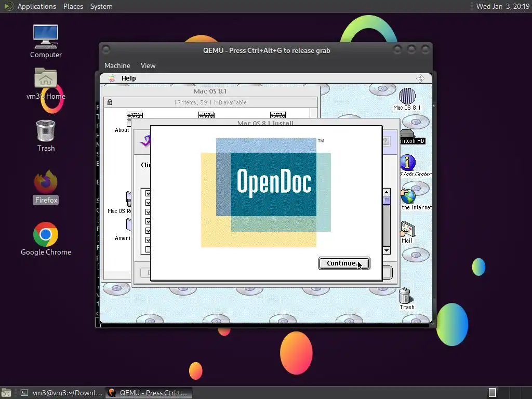Viewport: 532px width, 399px height.
Task: Open the Places menu
Action: coord(73,6)
